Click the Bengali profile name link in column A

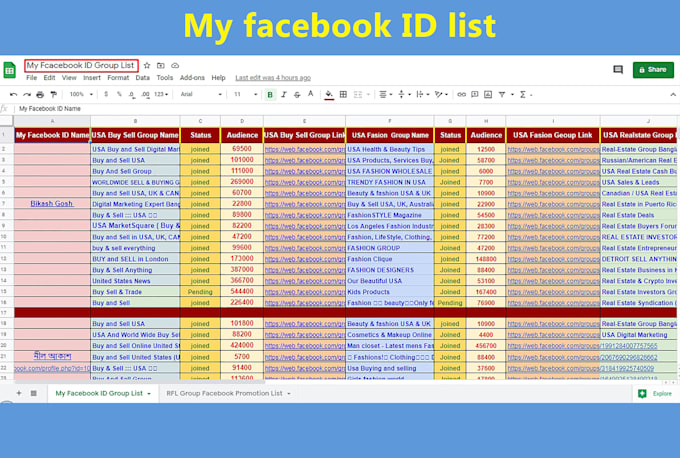pyautogui.click(x=52, y=356)
